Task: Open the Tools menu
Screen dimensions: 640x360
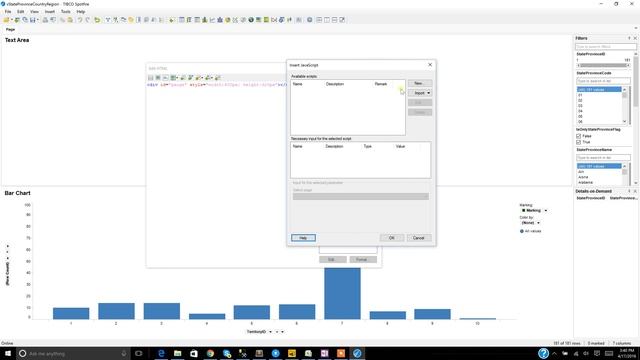Action: pos(66,12)
